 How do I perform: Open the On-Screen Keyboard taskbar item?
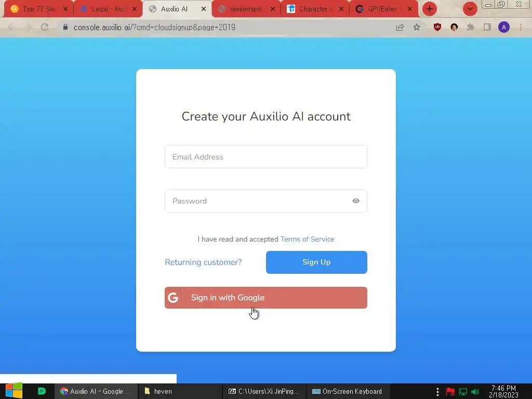point(348,391)
